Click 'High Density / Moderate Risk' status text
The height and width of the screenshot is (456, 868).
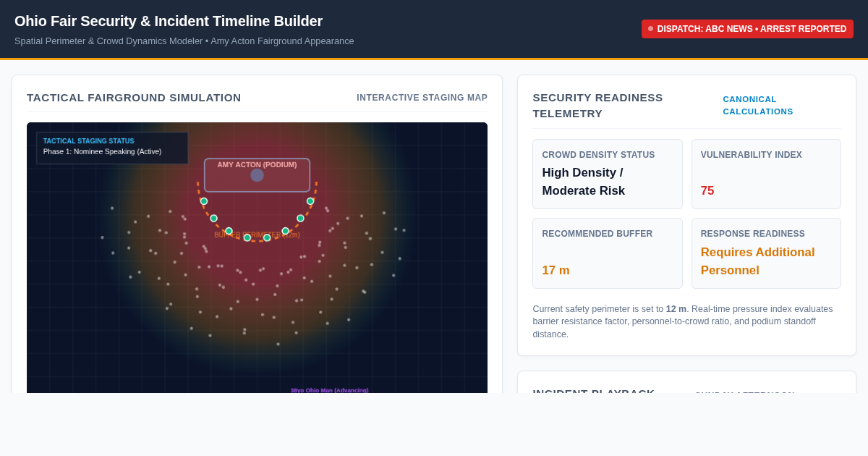pyautogui.click(x=584, y=182)
